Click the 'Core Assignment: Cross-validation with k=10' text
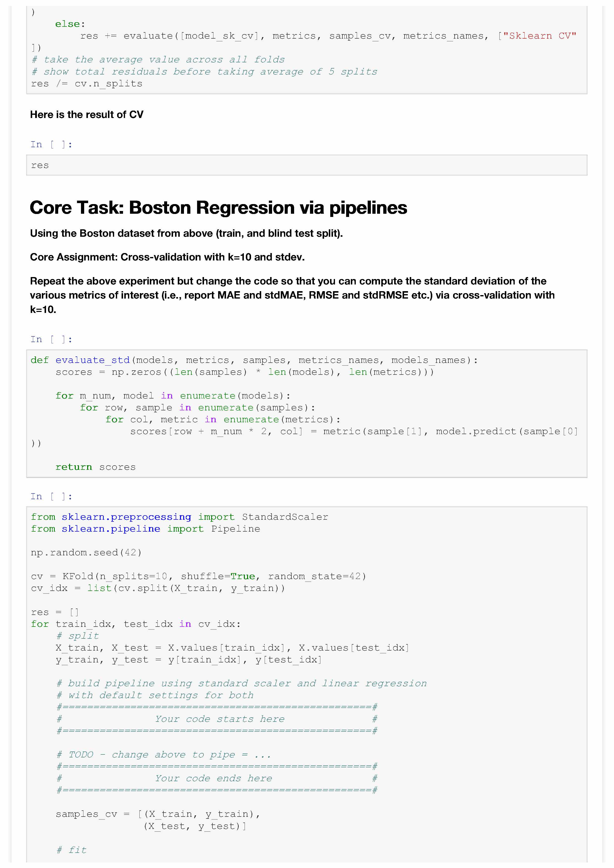The width and height of the screenshot is (614, 868). pos(167,257)
